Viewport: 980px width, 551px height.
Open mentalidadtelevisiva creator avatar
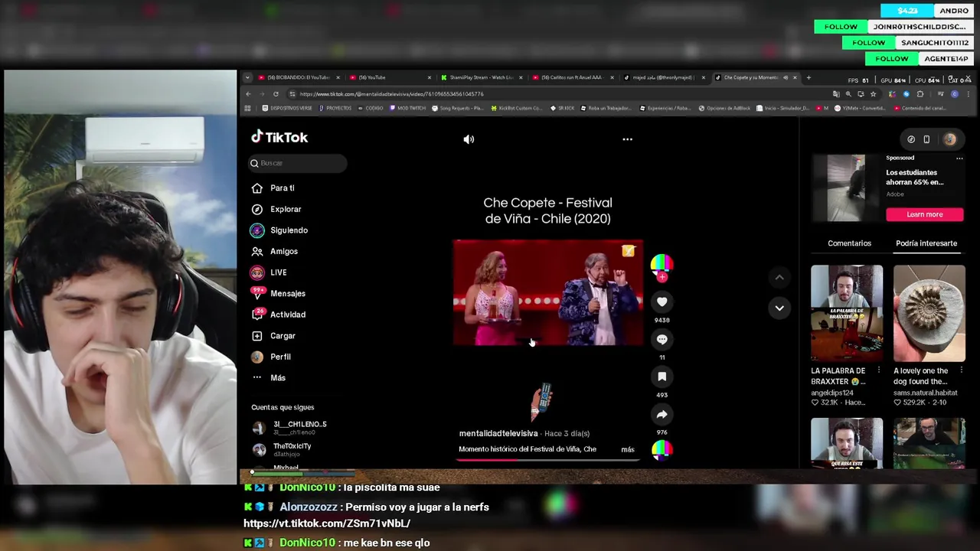click(661, 265)
